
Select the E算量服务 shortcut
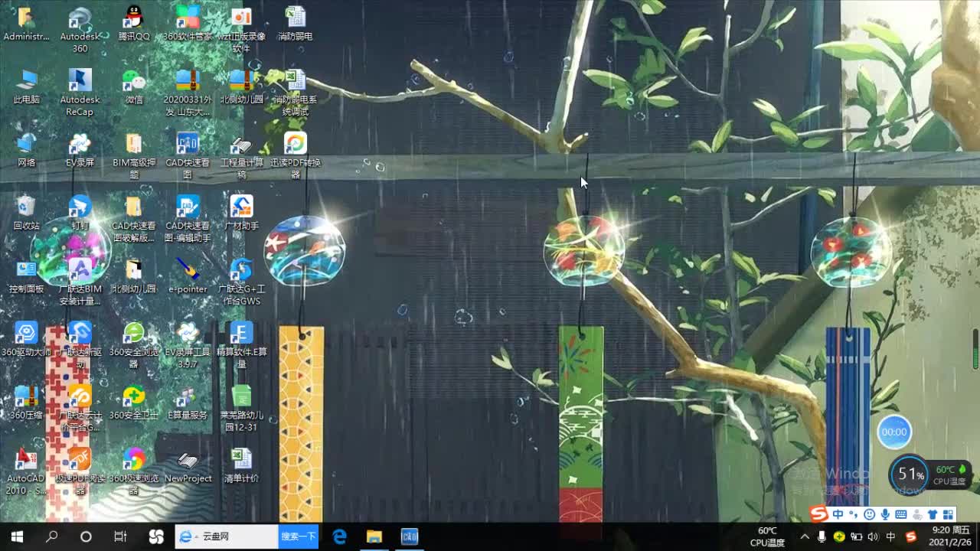[188, 403]
